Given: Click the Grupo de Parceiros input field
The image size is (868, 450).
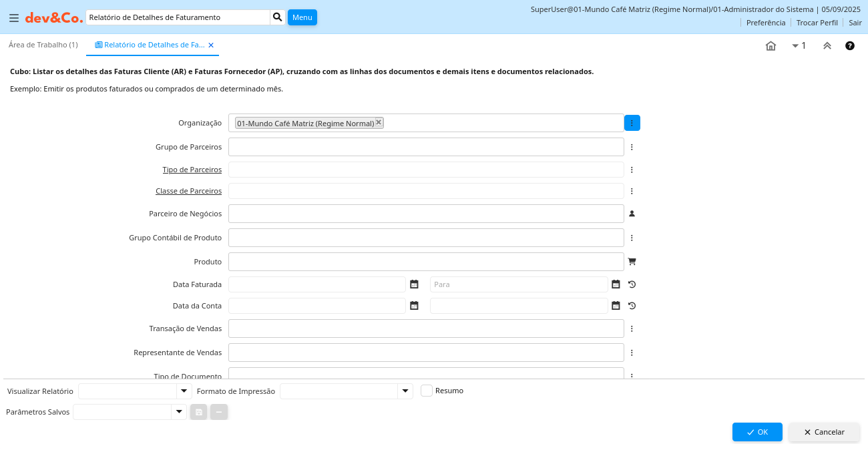Looking at the screenshot, I should 426,147.
